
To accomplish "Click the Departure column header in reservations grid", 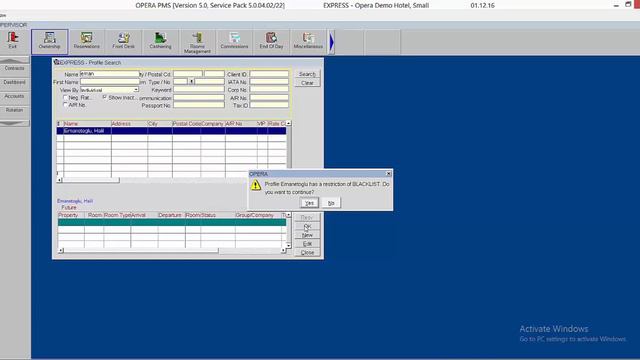I will coord(171,215).
